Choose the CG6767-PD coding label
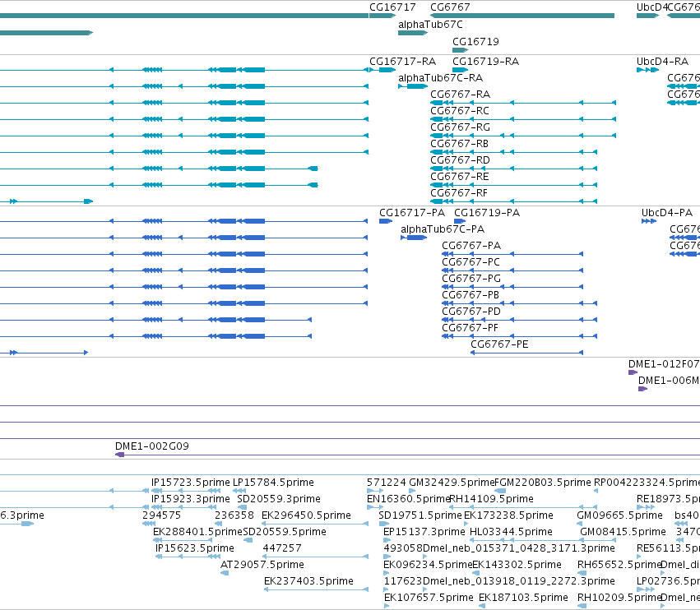This screenshot has height=610, width=700. (471, 311)
